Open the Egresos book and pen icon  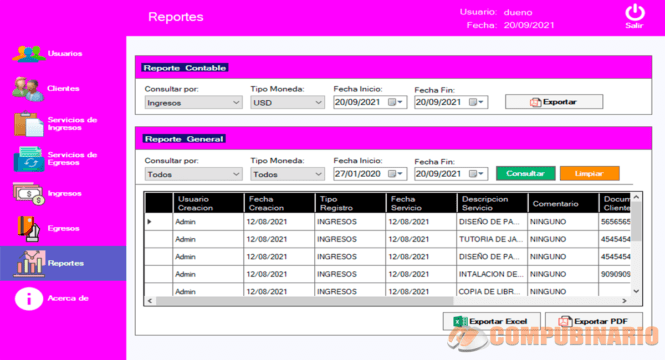tap(28, 228)
